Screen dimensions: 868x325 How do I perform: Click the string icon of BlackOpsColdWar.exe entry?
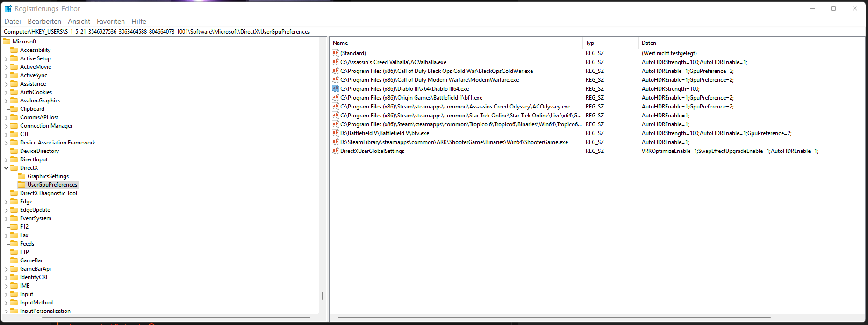pyautogui.click(x=335, y=71)
